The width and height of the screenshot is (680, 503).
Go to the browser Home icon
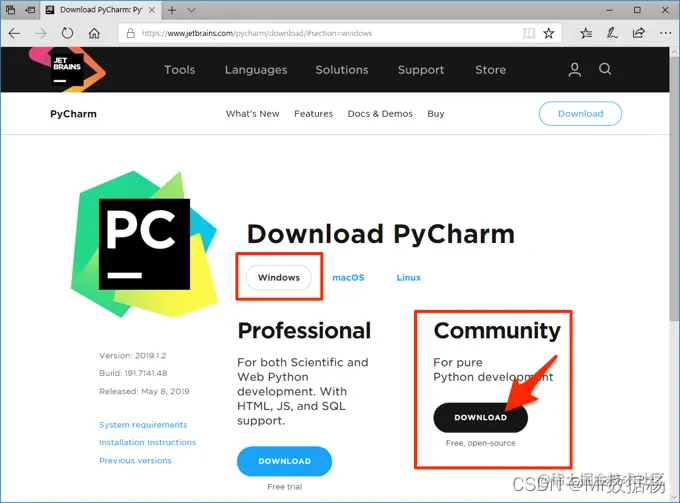pyautogui.click(x=94, y=33)
